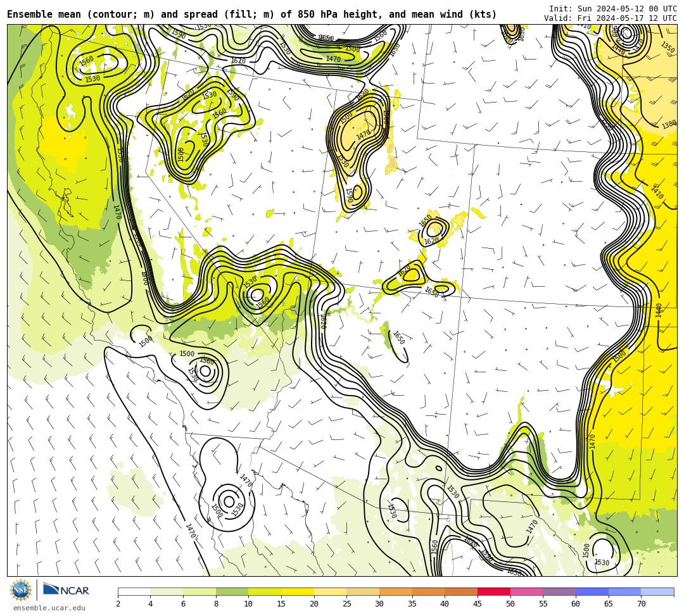Image resolution: width=684 pixels, height=616 pixels.
Task: Click the purple 55-60 m colorbar segment
Action: 559,591
